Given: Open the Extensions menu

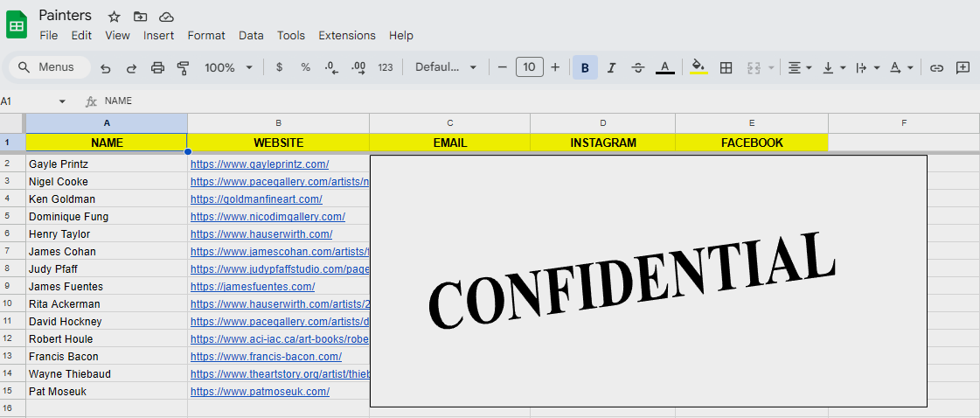Looking at the screenshot, I should [347, 36].
